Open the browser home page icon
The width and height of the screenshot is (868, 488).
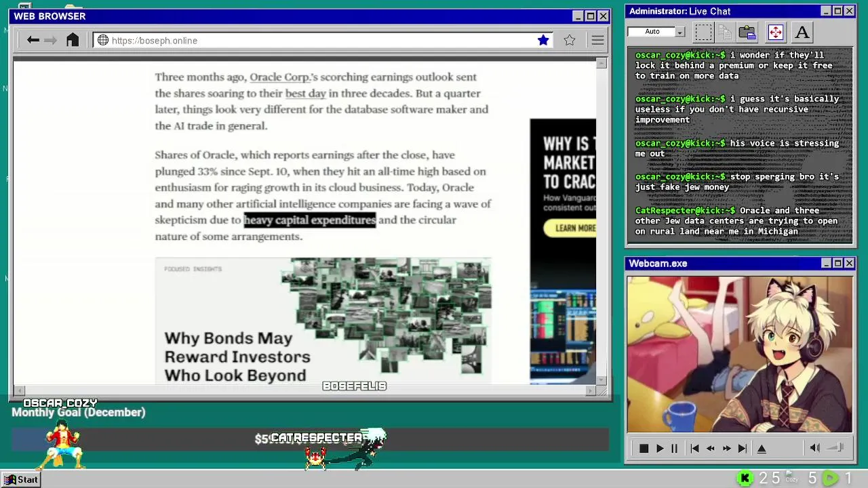click(x=73, y=40)
